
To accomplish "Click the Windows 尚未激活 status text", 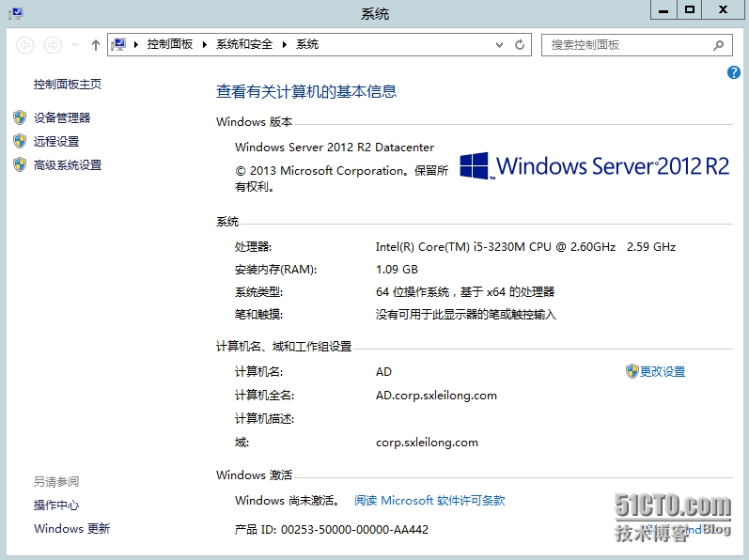I will click(288, 500).
